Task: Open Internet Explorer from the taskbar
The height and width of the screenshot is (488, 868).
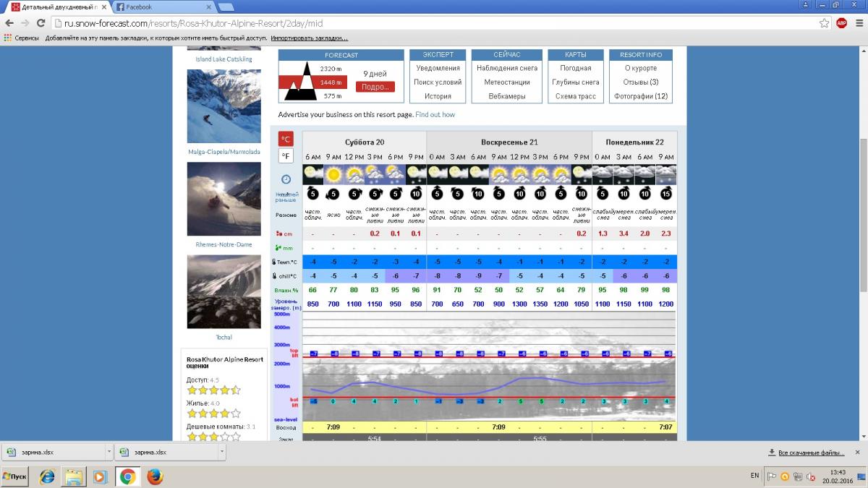Action: point(47,476)
